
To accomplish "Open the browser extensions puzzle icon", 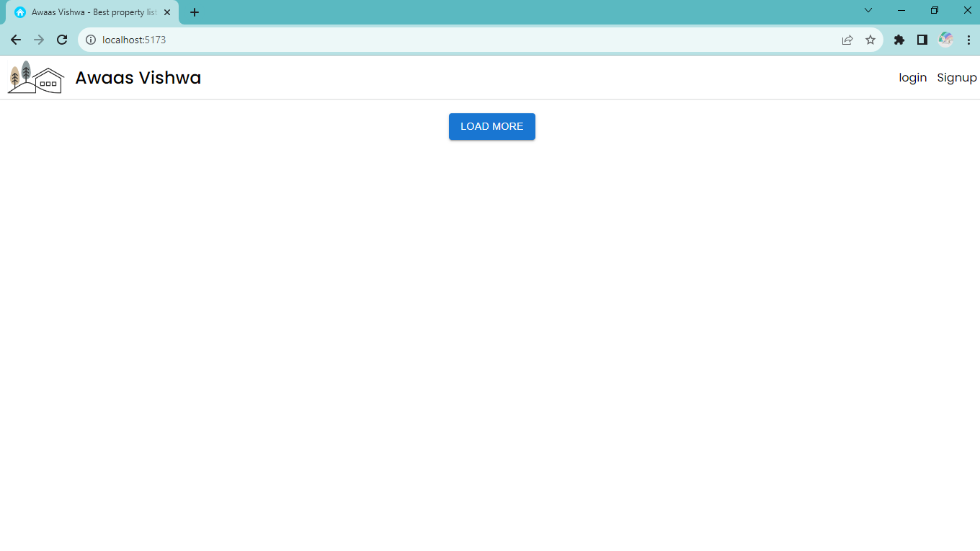I will [899, 40].
